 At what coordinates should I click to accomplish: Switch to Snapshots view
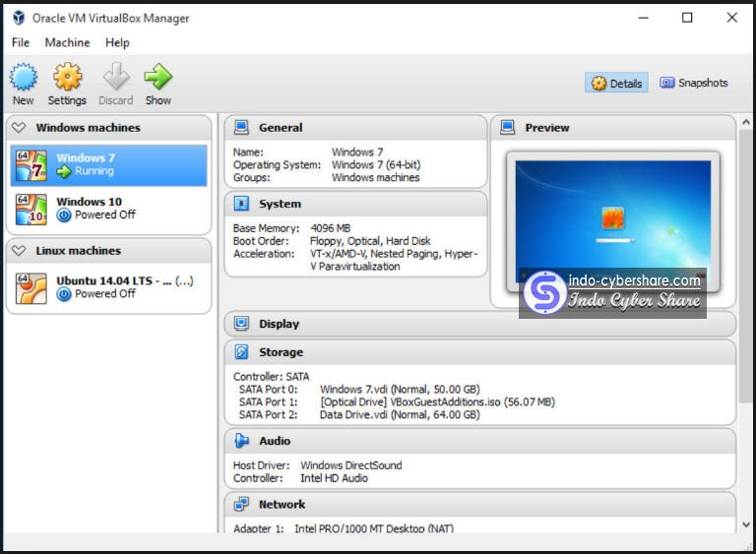tap(694, 83)
